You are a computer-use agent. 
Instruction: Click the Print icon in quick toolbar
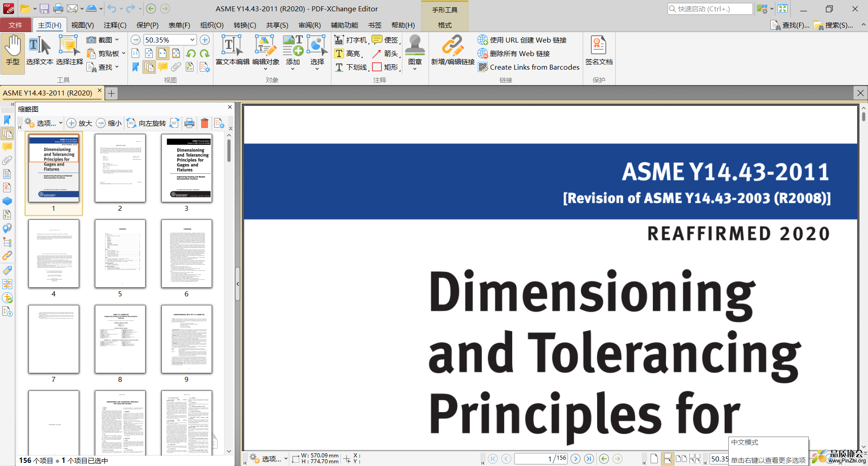[58, 9]
